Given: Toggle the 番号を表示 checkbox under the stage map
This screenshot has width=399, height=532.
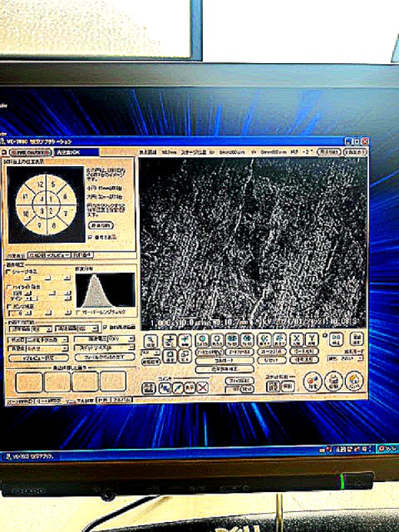Looking at the screenshot, I should click(91, 237).
